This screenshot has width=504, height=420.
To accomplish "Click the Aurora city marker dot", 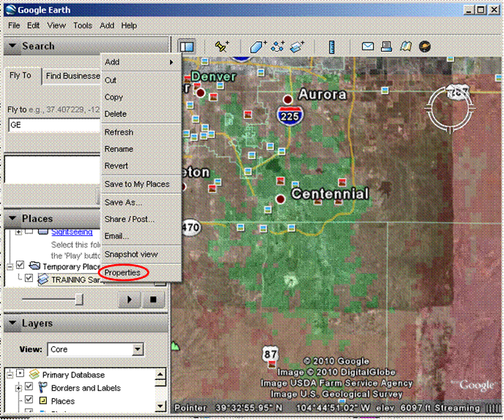I will (288, 100).
